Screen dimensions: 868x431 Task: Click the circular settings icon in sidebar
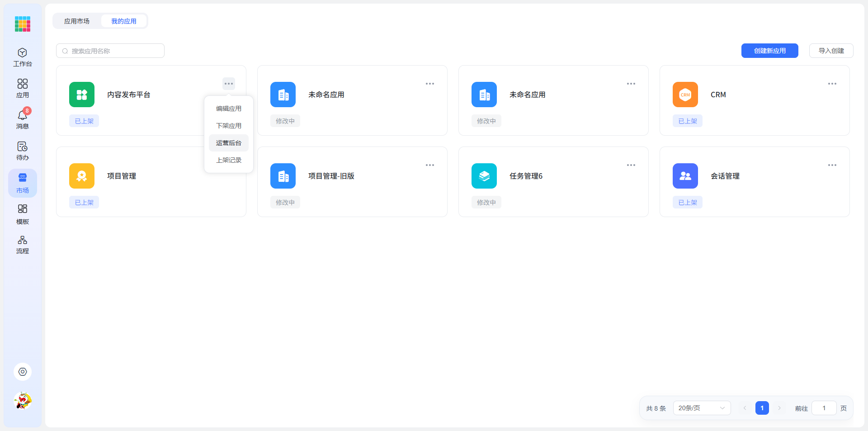pos(23,372)
